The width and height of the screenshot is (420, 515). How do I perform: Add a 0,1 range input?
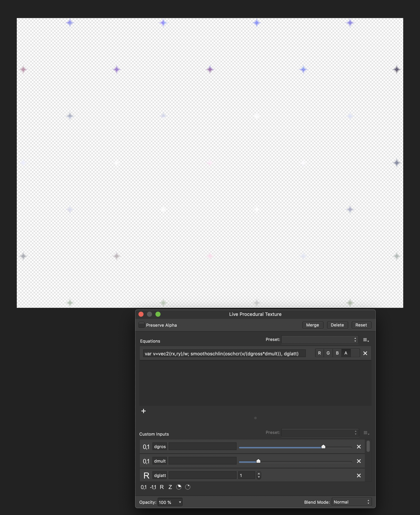click(144, 487)
